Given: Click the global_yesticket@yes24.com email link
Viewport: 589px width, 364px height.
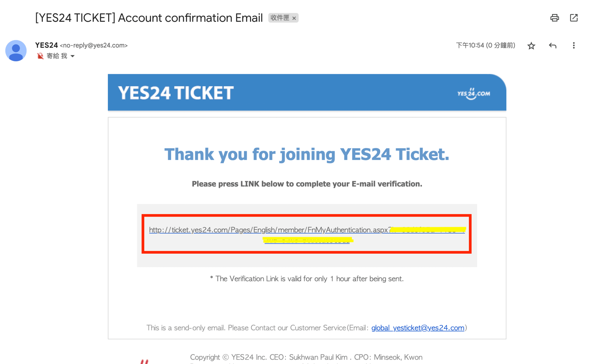Looking at the screenshot, I should (x=418, y=328).
